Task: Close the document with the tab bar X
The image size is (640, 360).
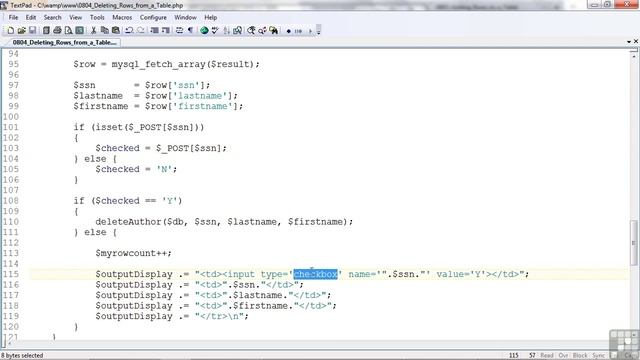Action: tap(636, 41)
